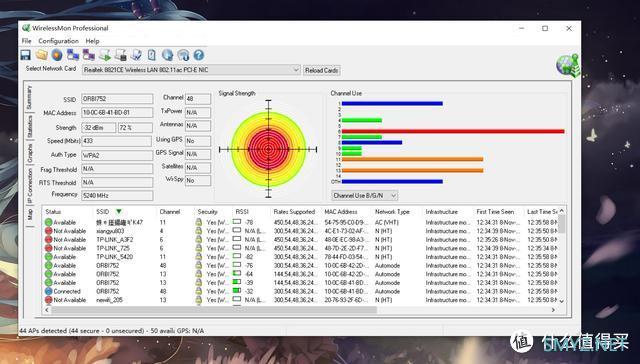Screen dimensions: 640x364
Task: Switch to the Graphs side tab
Action: [x=29, y=153]
